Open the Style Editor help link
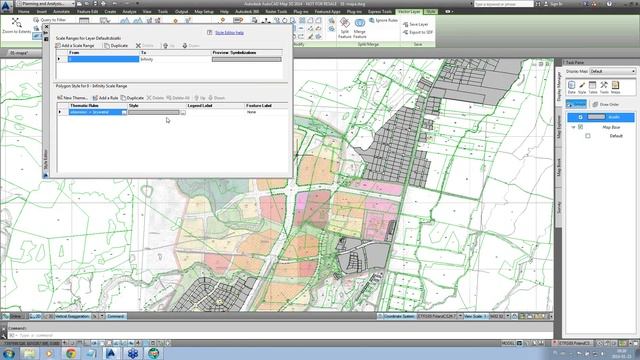 [229, 33]
